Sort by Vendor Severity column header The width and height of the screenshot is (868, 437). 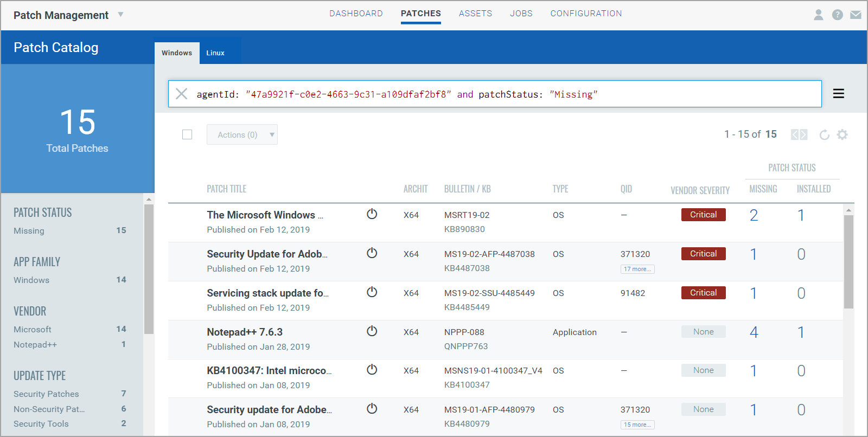700,190
